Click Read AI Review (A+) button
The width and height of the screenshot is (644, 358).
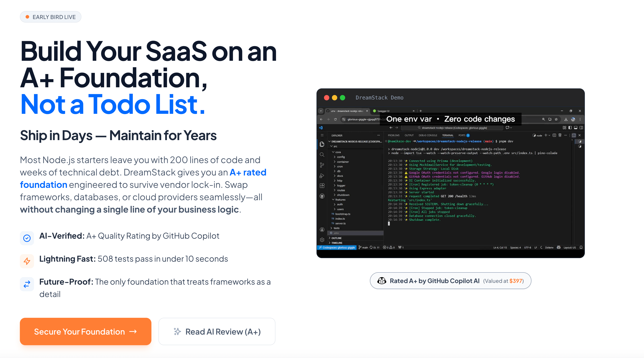click(x=217, y=331)
